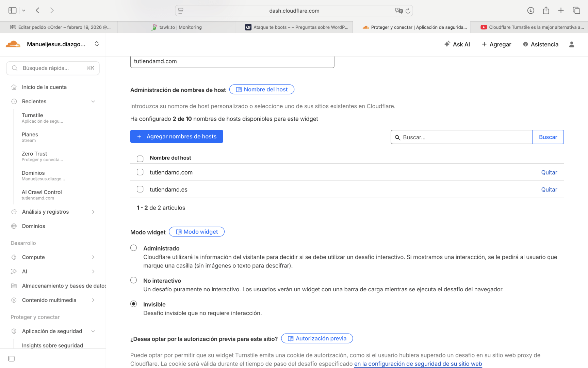Check the tutiendamd.com hostname checkbox
The height and width of the screenshot is (368, 588).
click(x=140, y=172)
